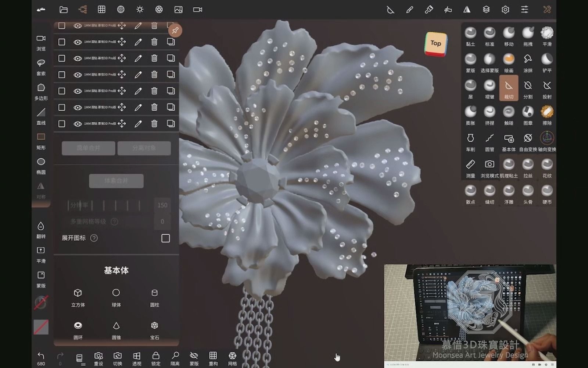Tick the 展开图标 expand icons checkbox
This screenshot has width=588, height=368.
(165, 238)
